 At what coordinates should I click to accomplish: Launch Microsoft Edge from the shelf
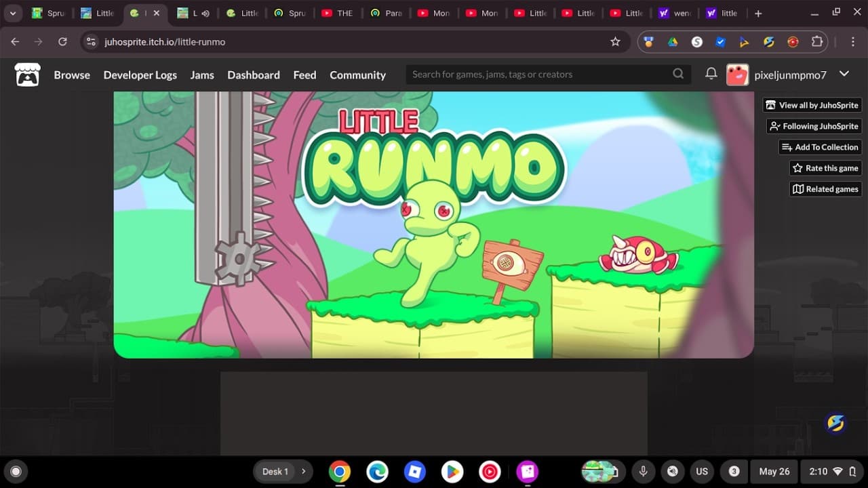[x=378, y=472]
